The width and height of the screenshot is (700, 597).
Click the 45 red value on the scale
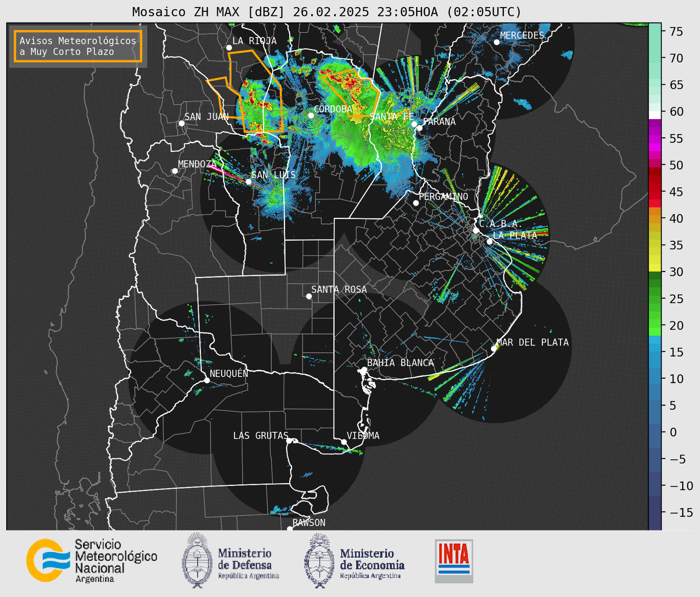point(676,192)
